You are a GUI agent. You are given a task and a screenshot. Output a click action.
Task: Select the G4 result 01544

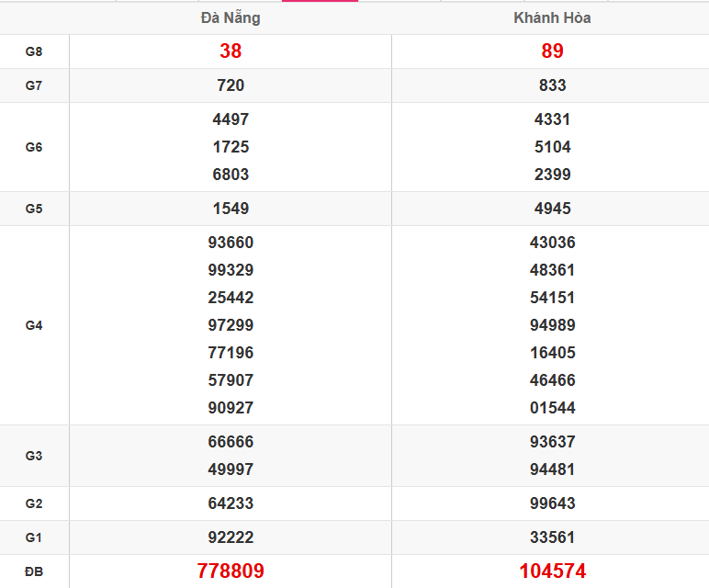click(552, 408)
